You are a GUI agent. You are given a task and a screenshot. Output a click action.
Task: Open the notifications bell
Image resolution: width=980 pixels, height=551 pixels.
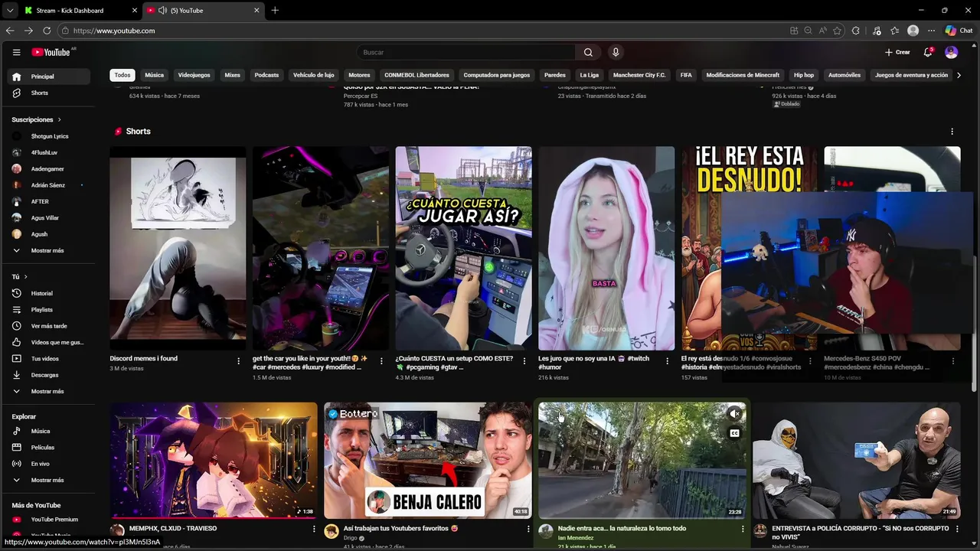[x=928, y=52]
